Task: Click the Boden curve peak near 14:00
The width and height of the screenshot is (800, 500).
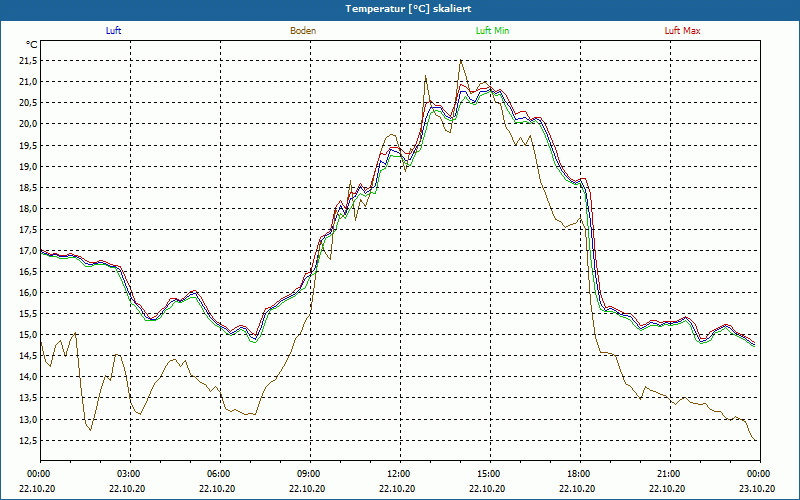Action: tap(461, 60)
